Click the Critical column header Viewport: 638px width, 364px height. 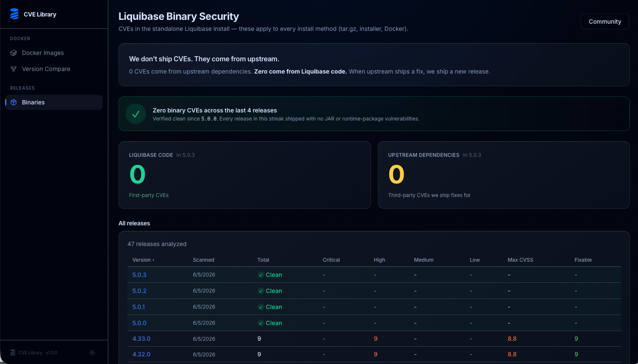click(331, 260)
